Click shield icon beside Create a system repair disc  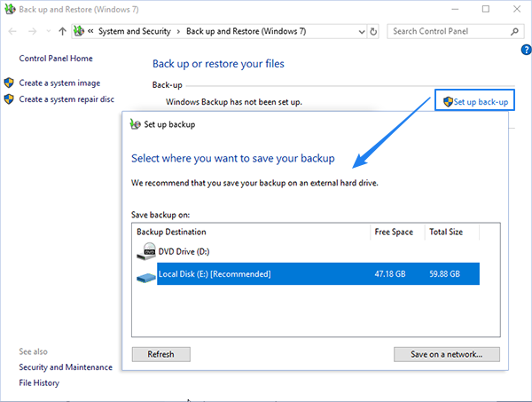click(9, 99)
